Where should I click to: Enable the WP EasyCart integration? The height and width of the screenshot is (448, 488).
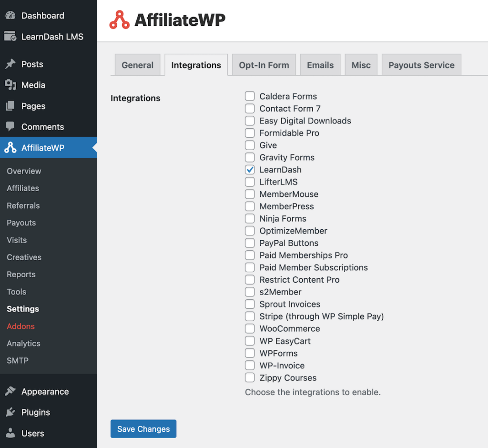click(250, 341)
